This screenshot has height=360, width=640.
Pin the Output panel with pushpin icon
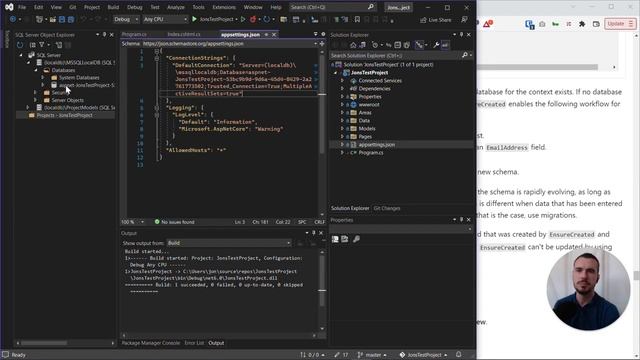click(313, 233)
